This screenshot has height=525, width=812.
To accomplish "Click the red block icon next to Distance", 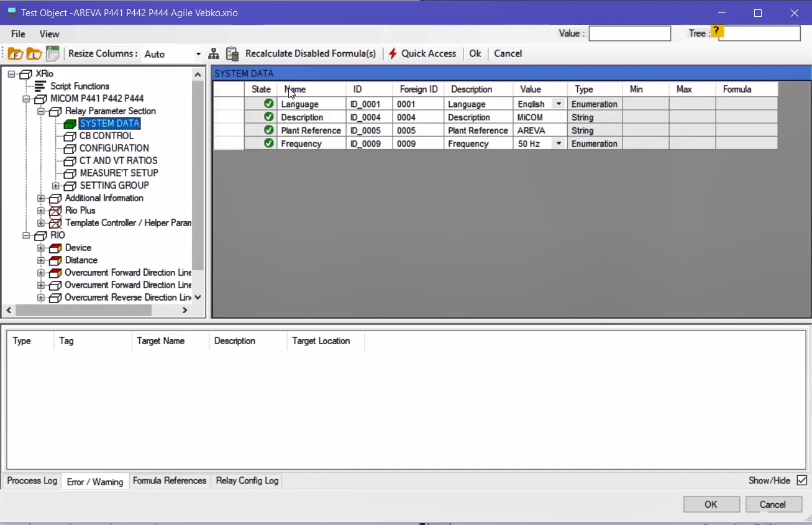I will (x=55, y=260).
